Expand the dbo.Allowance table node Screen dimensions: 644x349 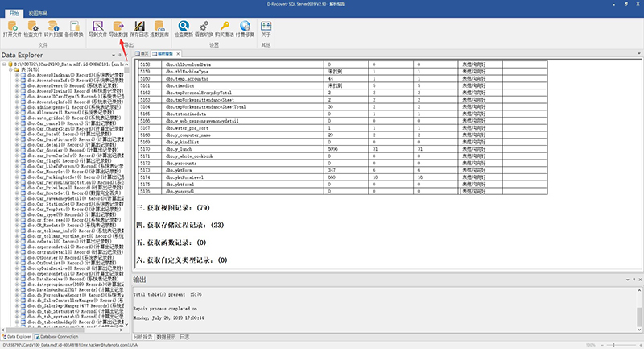coord(17,113)
